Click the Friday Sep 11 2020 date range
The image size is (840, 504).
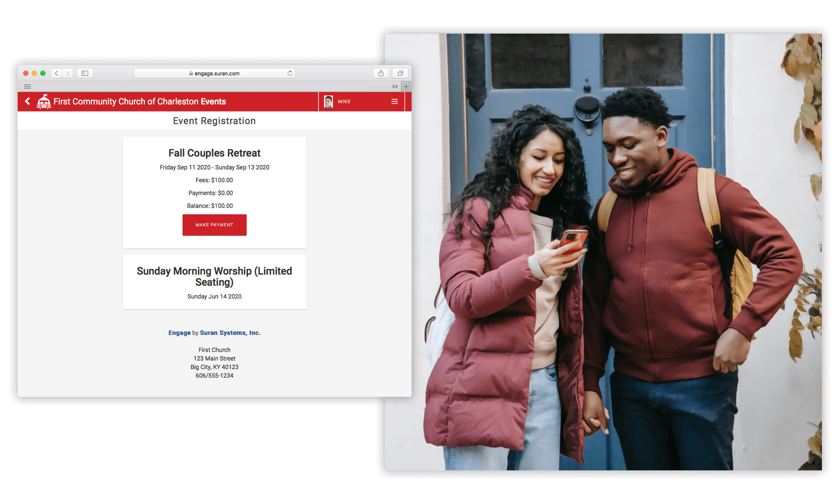pos(214,167)
